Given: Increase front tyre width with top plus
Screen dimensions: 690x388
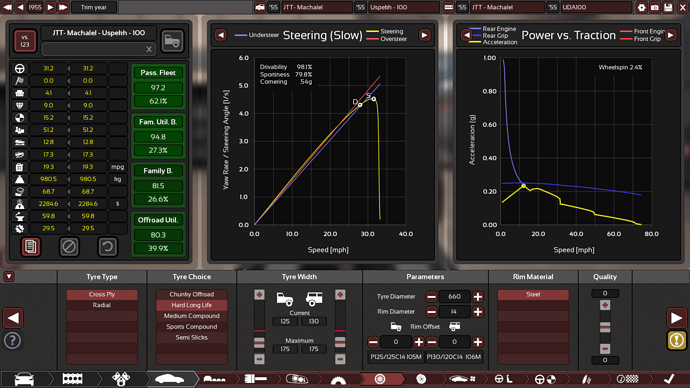Looking at the screenshot, I should [259, 295].
